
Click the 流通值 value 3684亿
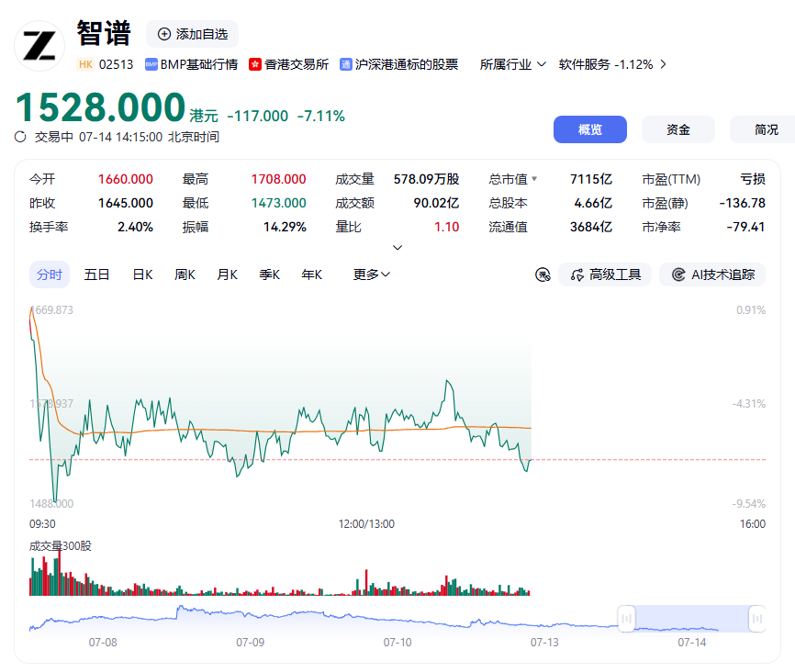click(591, 227)
